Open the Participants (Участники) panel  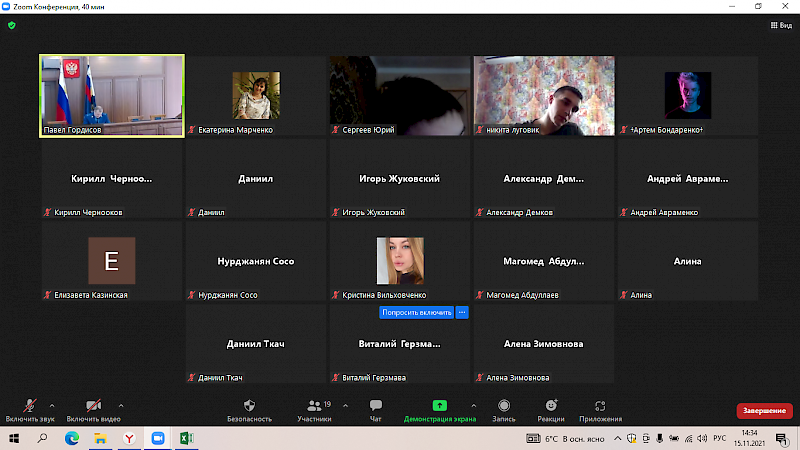[x=313, y=406]
